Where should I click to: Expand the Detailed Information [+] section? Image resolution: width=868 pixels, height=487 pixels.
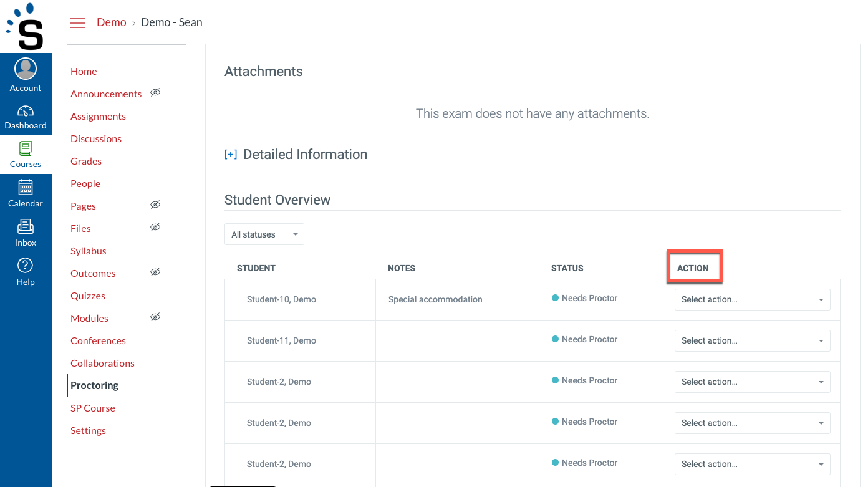tap(231, 155)
